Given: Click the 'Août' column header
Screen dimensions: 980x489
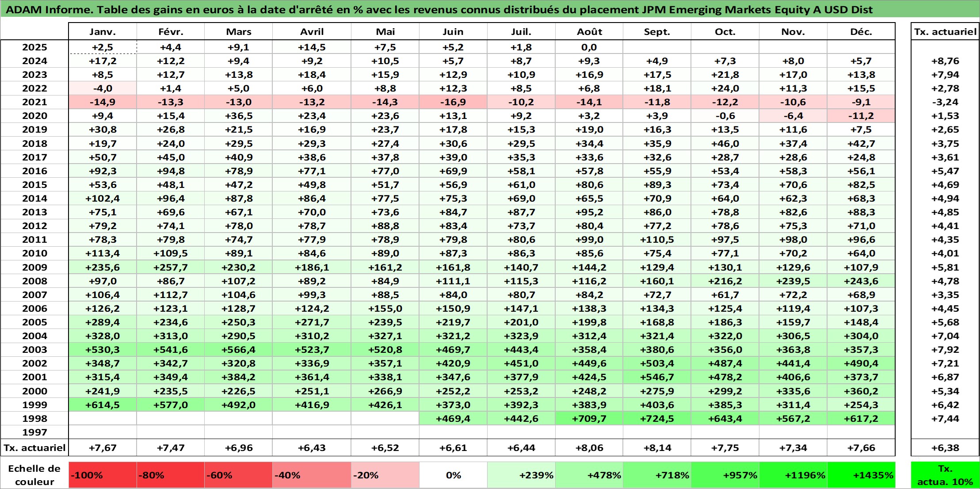Looking at the screenshot, I should click(589, 32).
